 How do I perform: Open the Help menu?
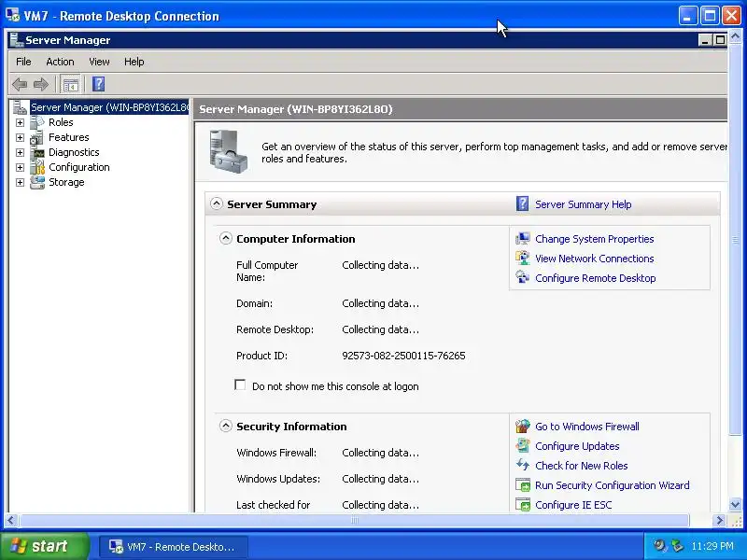pos(134,62)
